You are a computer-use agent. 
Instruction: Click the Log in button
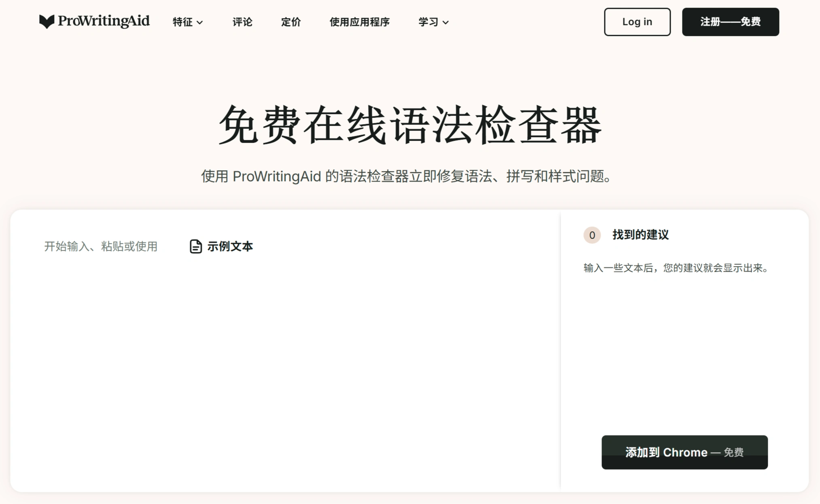coord(637,22)
